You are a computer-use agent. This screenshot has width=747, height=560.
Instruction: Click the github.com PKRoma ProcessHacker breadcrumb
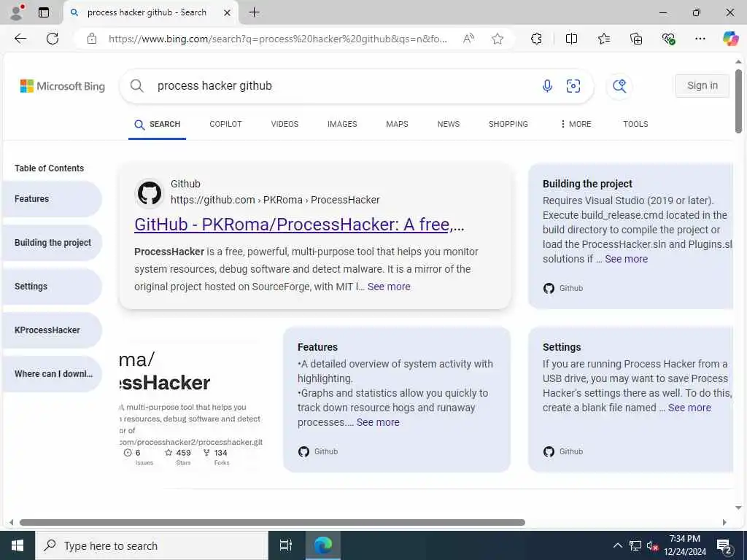(275, 200)
